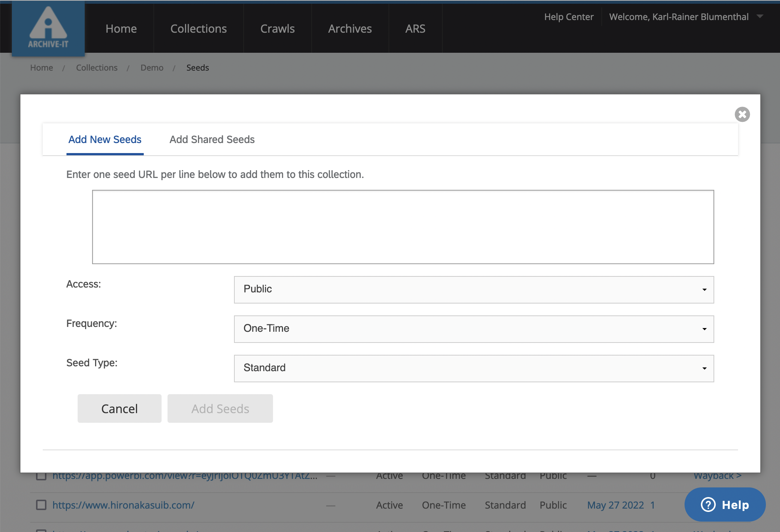Open the Seed Type dropdown

pos(474,368)
